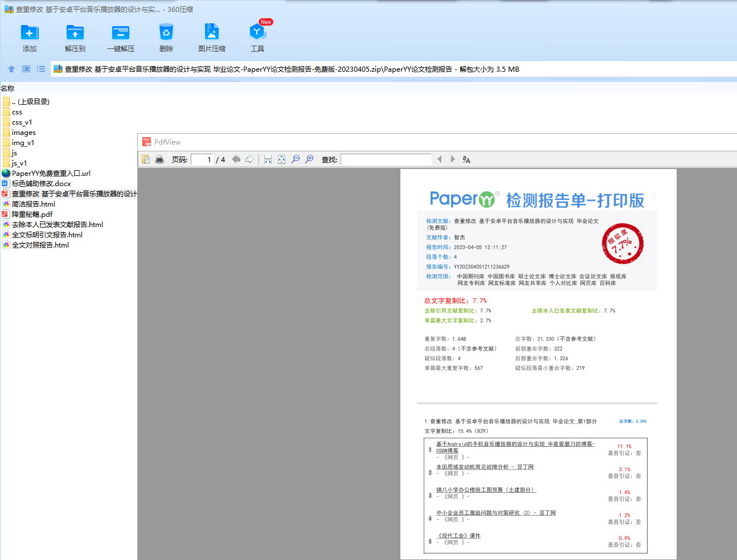737x560 pixels.
Task: Click the PdfView open-file icon
Action: coord(146,159)
